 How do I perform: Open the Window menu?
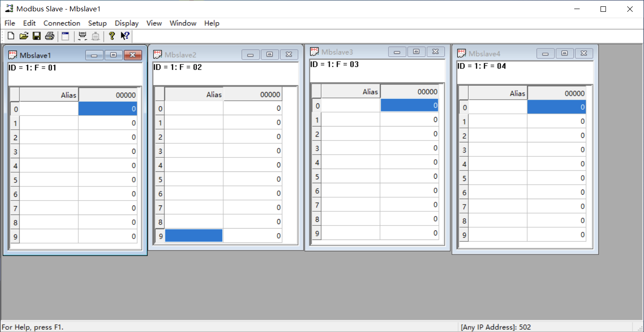point(183,23)
